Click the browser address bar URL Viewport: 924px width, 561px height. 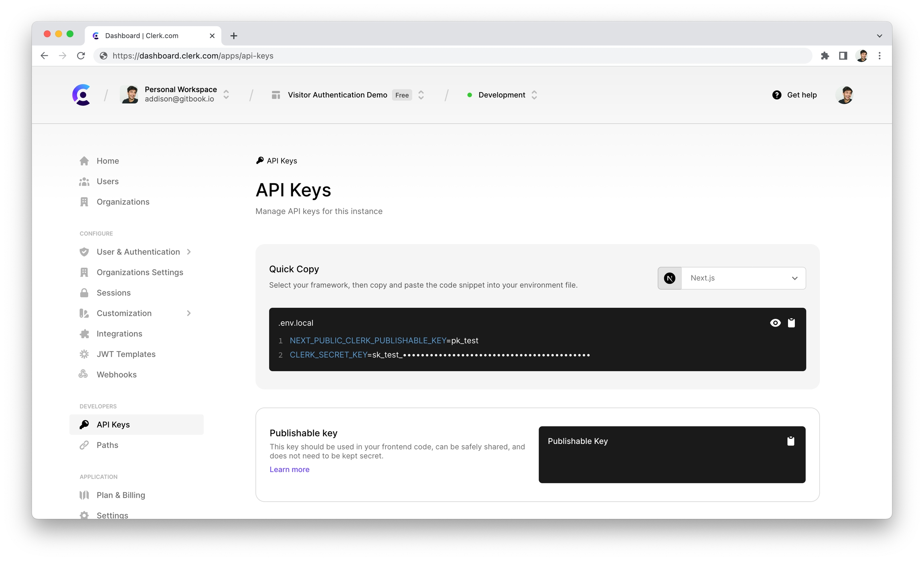(193, 56)
